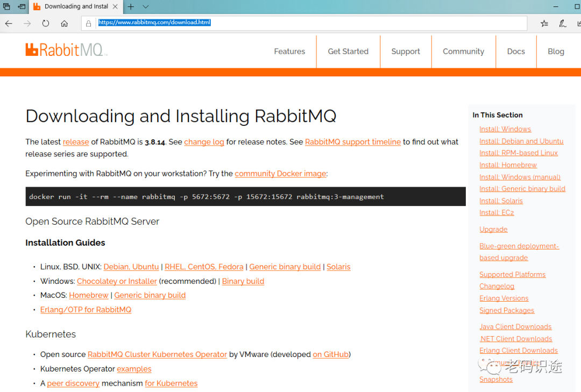Click the add notes pen icon
This screenshot has width=581, height=392.
pos(563,24)
